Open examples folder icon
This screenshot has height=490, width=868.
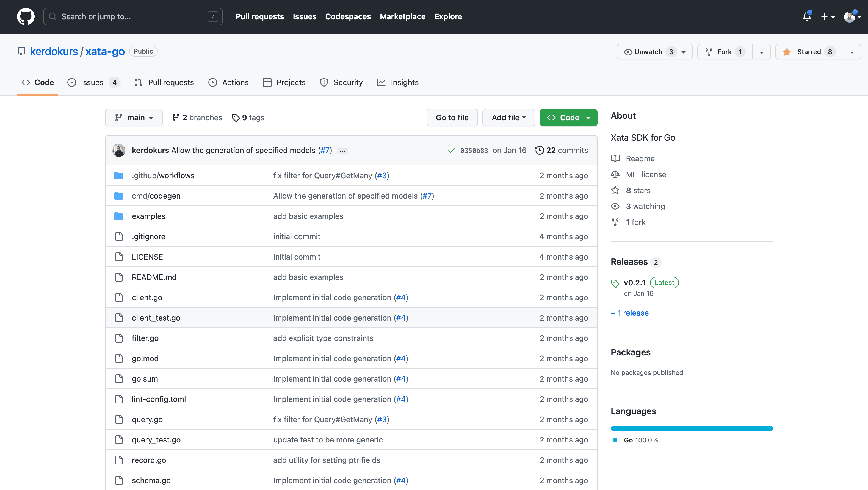click(119, 216)
